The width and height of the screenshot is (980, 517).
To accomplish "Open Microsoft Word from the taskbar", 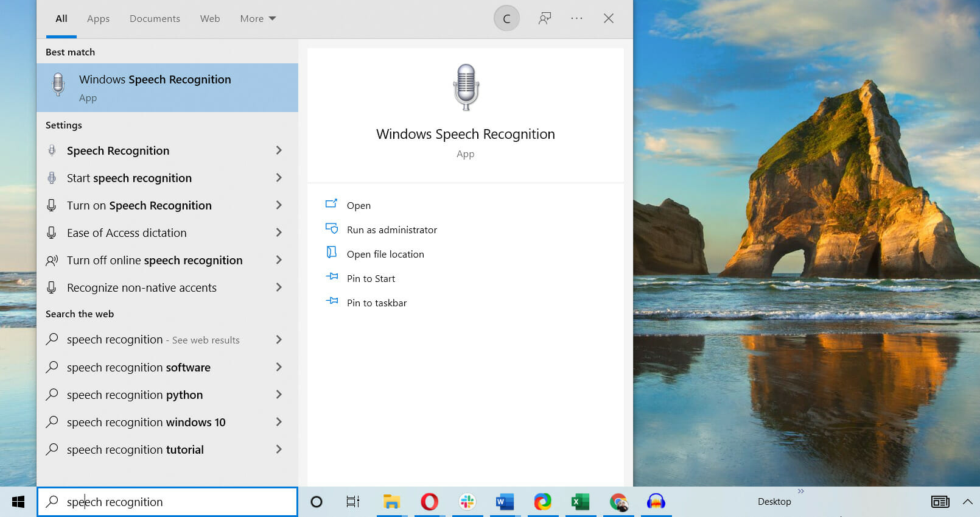I will pos(505,502).
